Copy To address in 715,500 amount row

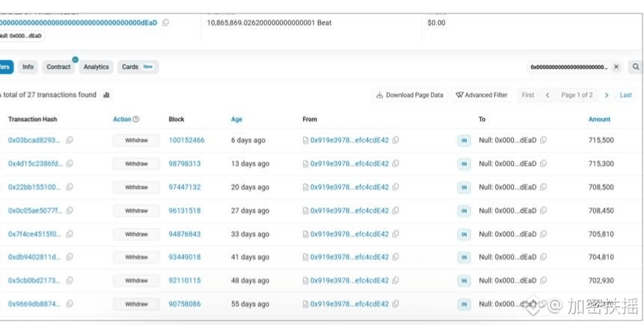pos(543,140)
